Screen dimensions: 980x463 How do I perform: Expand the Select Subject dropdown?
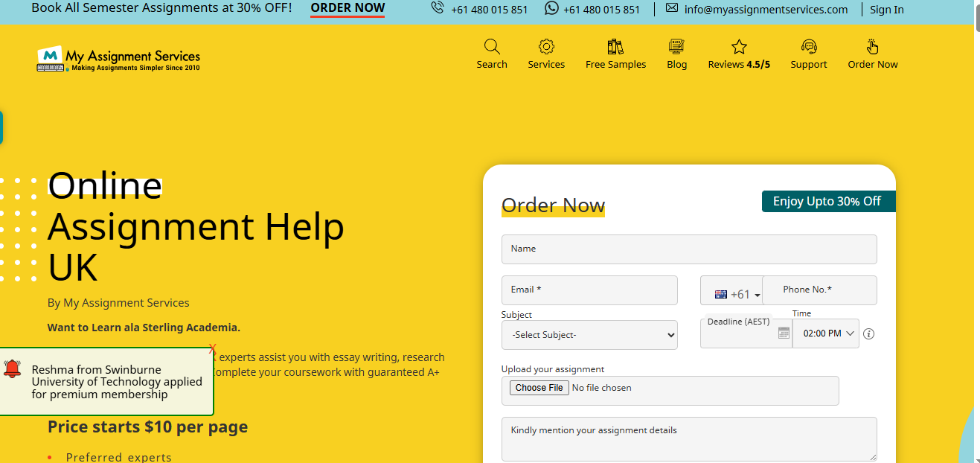(x=589, y=335)
